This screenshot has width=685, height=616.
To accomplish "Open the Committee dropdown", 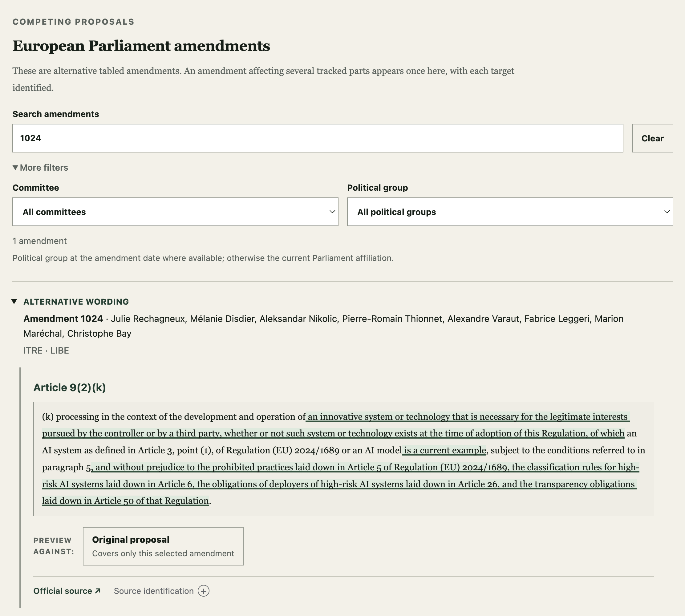I will pyautogui.click(x=175, y=212).
